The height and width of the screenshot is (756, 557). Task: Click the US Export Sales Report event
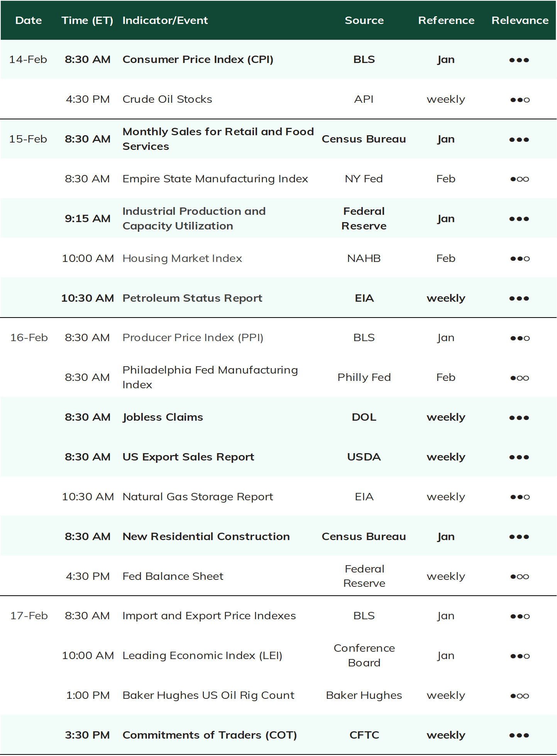[188, 457]
